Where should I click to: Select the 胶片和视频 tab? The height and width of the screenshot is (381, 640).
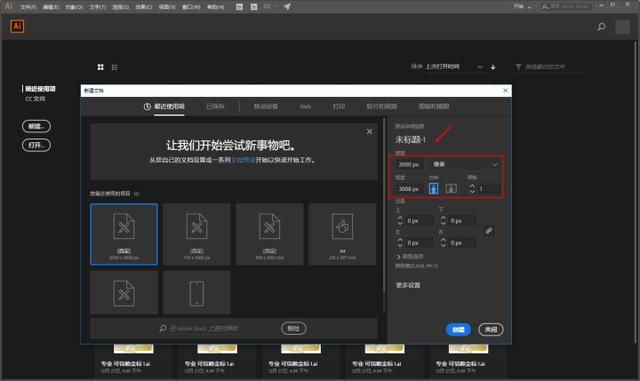click(382, 107)
